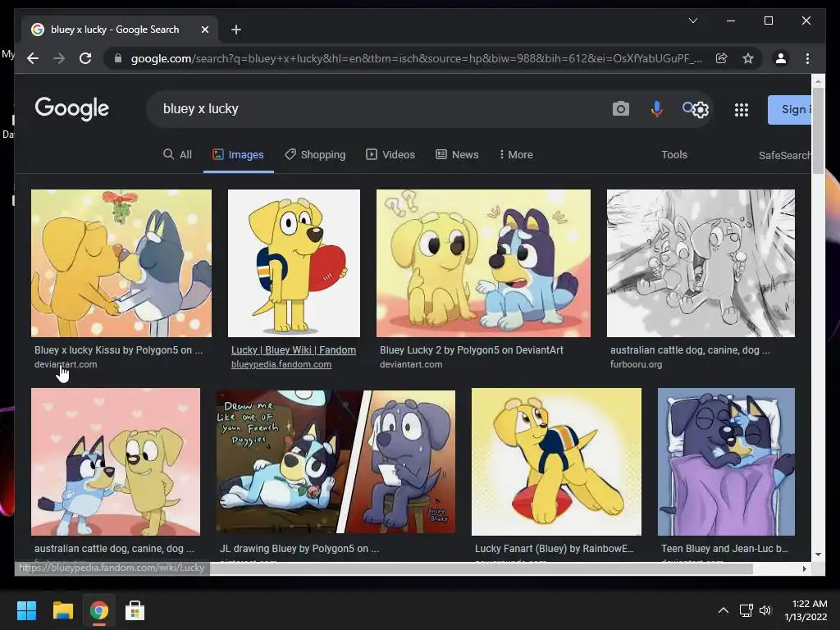Open the Lucky Bluey Wiki image
The width and height of the screenshot is (840, 630).
tap(294, 263)
